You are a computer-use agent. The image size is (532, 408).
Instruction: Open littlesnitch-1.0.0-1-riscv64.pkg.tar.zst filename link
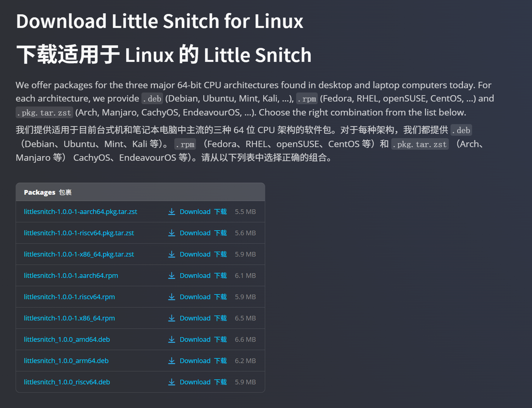[79, 233]
